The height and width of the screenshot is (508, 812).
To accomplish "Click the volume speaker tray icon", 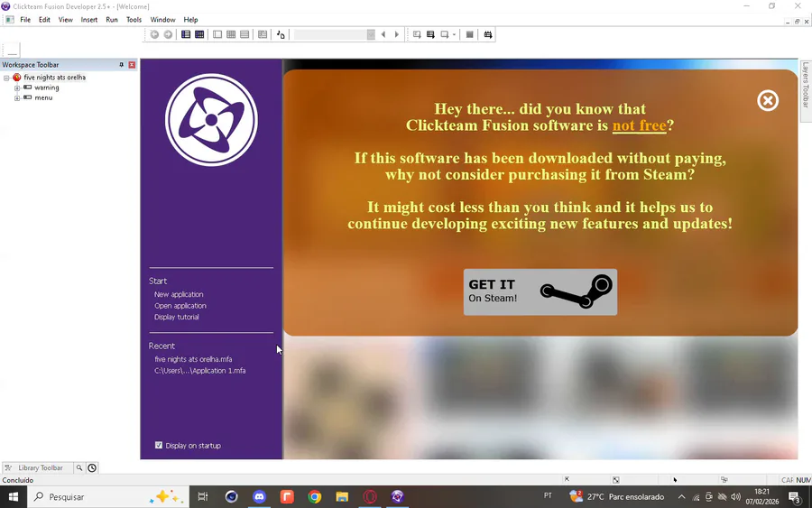I will (x=735, y=497).
